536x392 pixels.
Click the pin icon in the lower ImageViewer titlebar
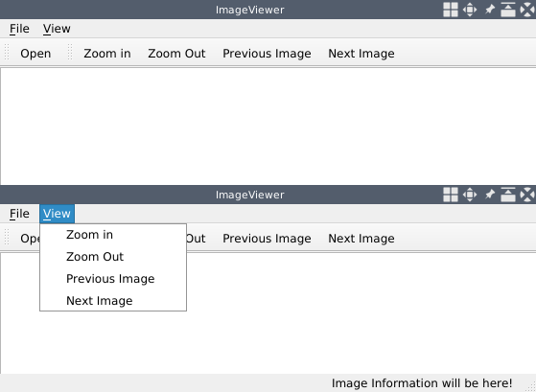coord(490,195)
